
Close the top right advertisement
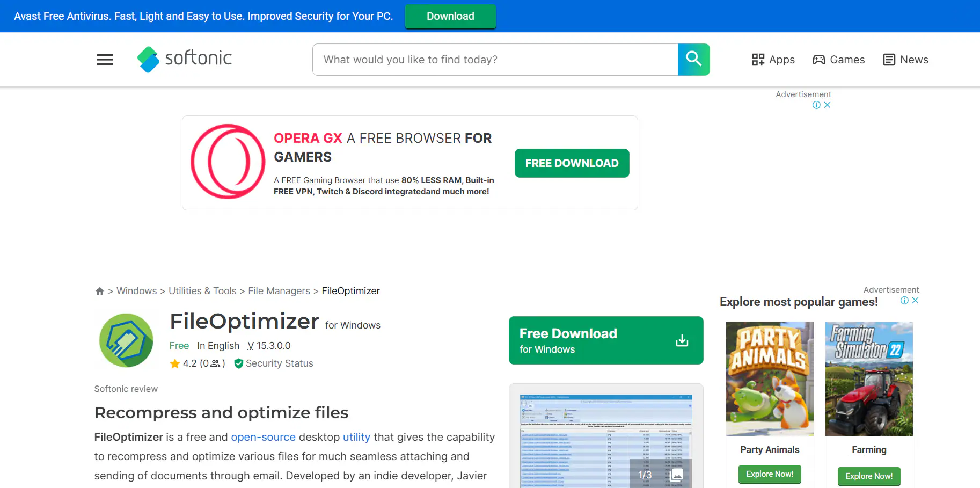click(x=827, y=105)
